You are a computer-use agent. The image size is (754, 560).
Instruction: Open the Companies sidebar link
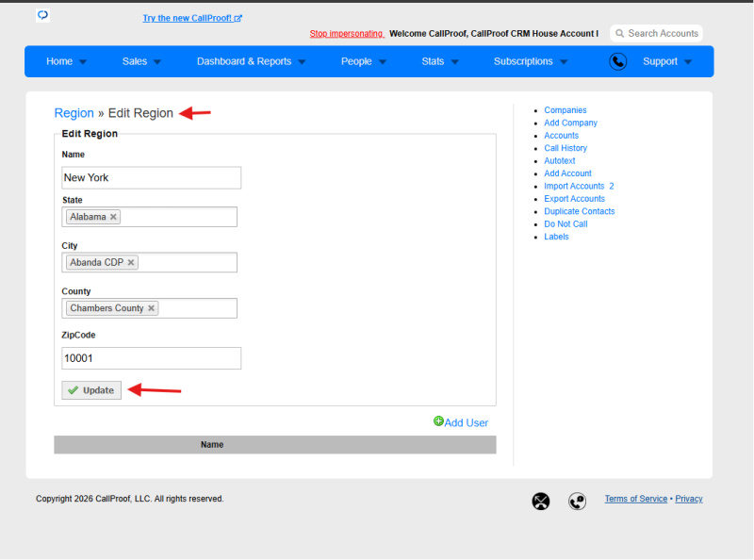pos(565,110)
